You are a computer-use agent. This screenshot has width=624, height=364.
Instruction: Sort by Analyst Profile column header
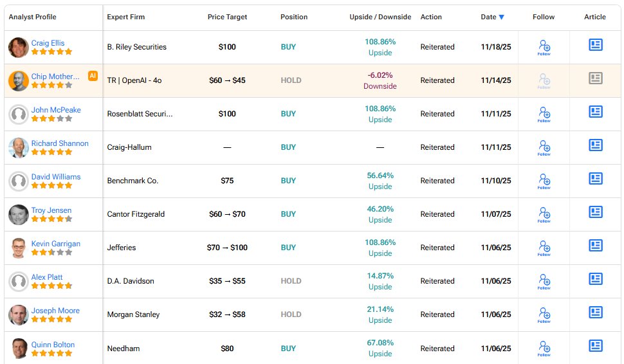(32, 17)
